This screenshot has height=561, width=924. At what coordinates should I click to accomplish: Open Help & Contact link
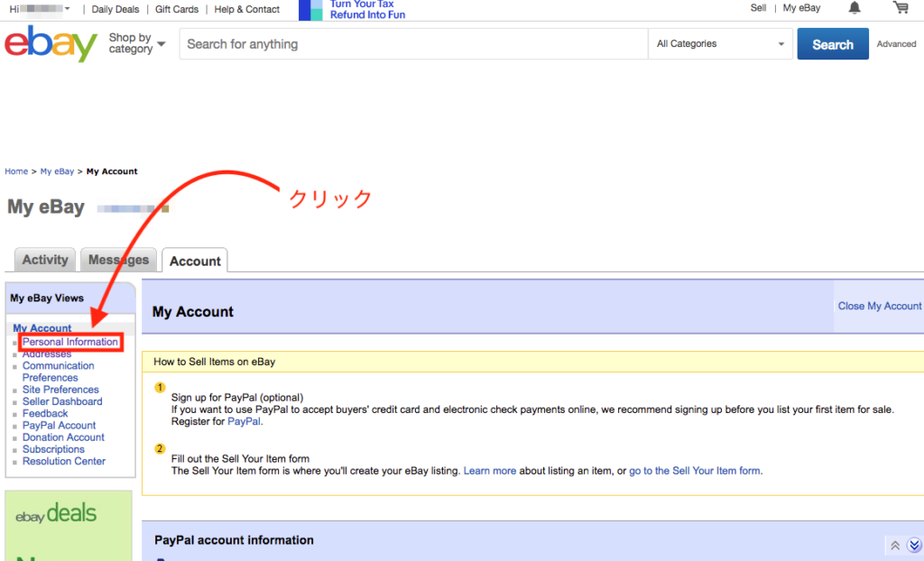click(x=247, y=9)
